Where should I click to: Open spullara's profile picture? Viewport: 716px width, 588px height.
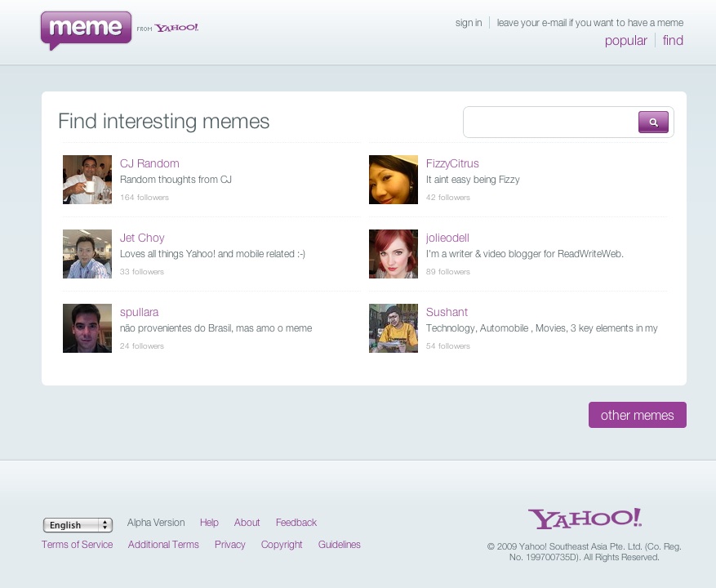point(87,328)
